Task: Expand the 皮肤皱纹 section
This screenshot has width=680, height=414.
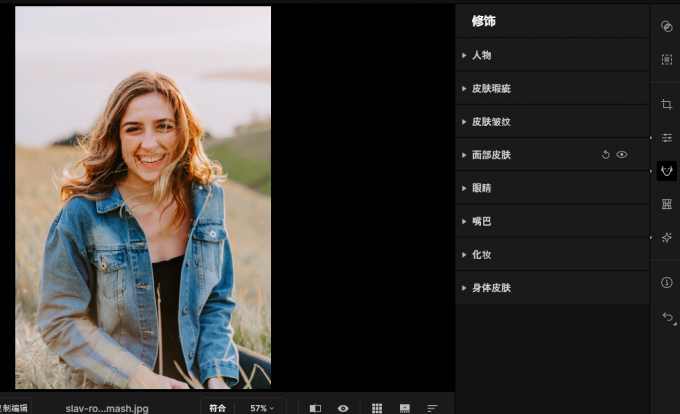Action: (552, 122)
